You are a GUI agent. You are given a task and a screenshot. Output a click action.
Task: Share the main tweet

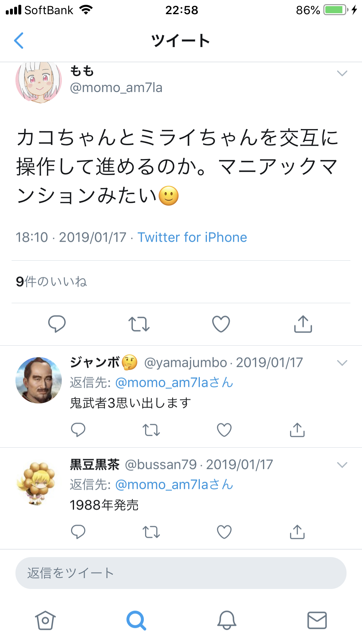(303, 323)
